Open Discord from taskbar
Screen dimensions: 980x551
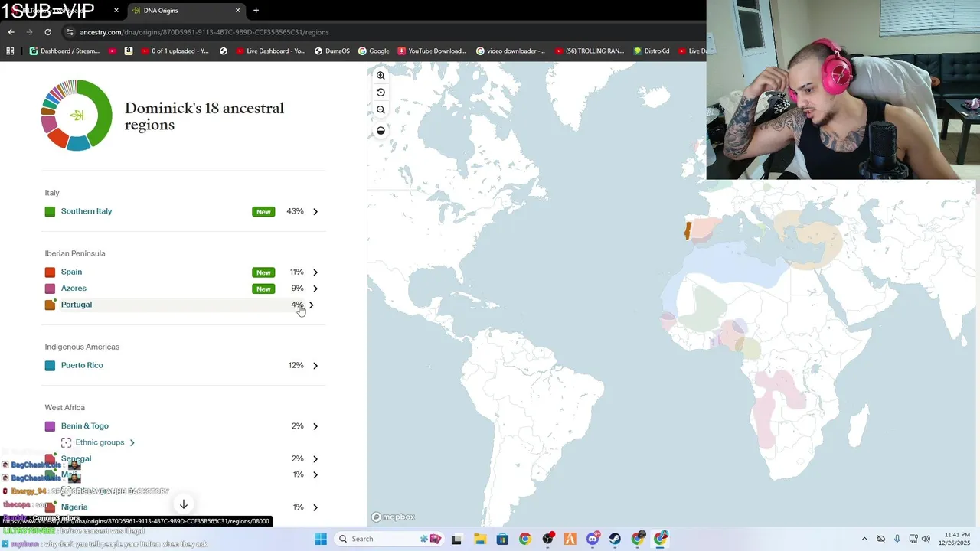click(x=593, y=539)
